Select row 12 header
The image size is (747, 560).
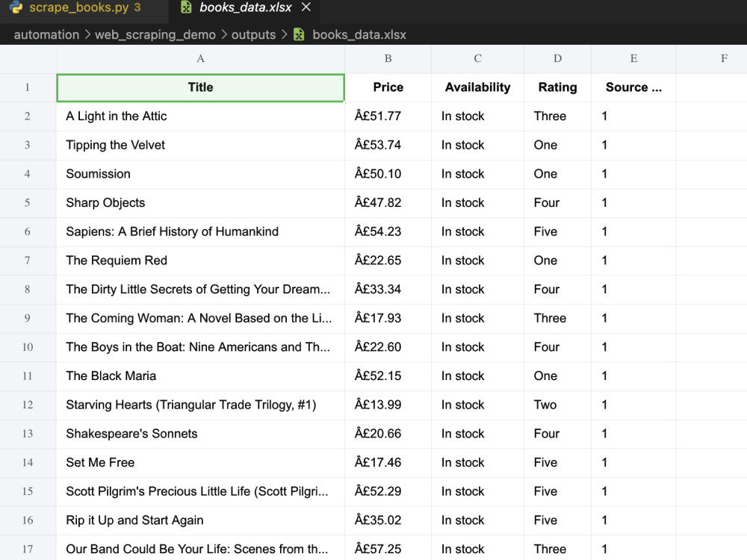tap(28, 405)
